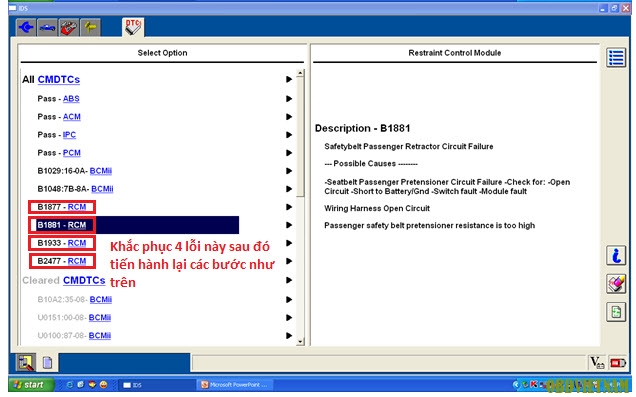Switch to Microsoft PowerPoint in taskbar
The image size is (636, 397).
coord(235,384)
